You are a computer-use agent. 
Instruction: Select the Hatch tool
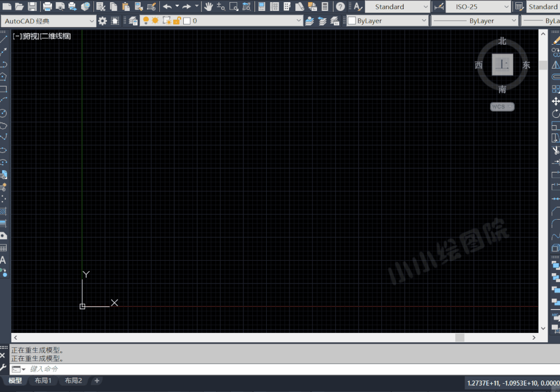[x=4, y=211]
